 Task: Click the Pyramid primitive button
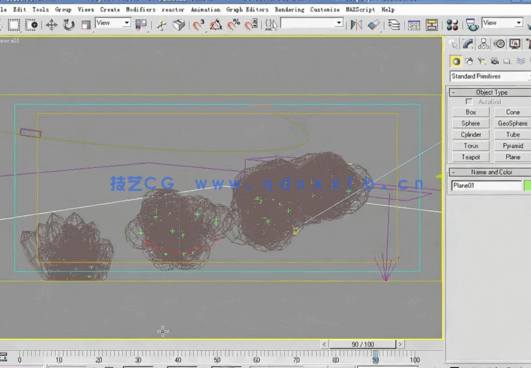tap(513, 146)
